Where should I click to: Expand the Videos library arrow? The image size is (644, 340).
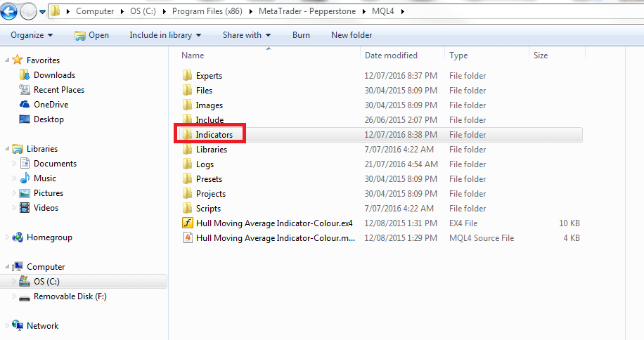click(x=14, y=208)
